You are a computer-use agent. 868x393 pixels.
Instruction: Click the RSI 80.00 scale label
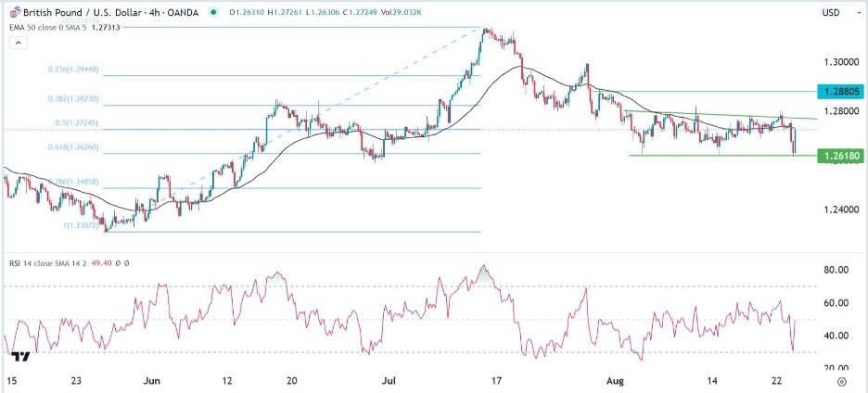[836, 270]
